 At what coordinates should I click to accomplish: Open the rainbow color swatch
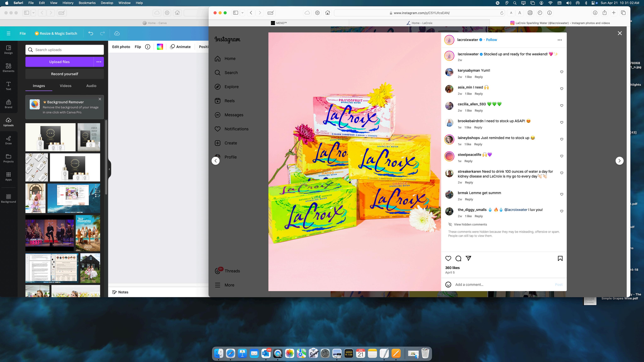click(160, 47)
